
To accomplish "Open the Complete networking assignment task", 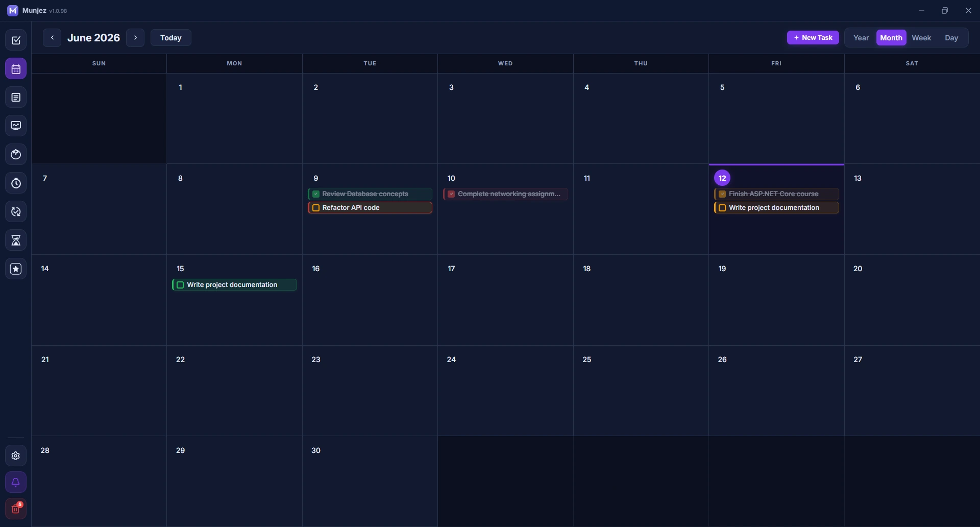I will click(x=505, y=194).
